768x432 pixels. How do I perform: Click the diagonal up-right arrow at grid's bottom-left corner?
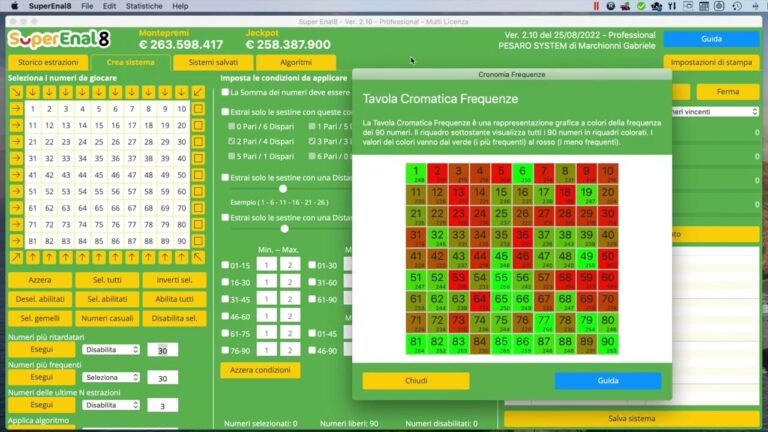coord(16,257)
